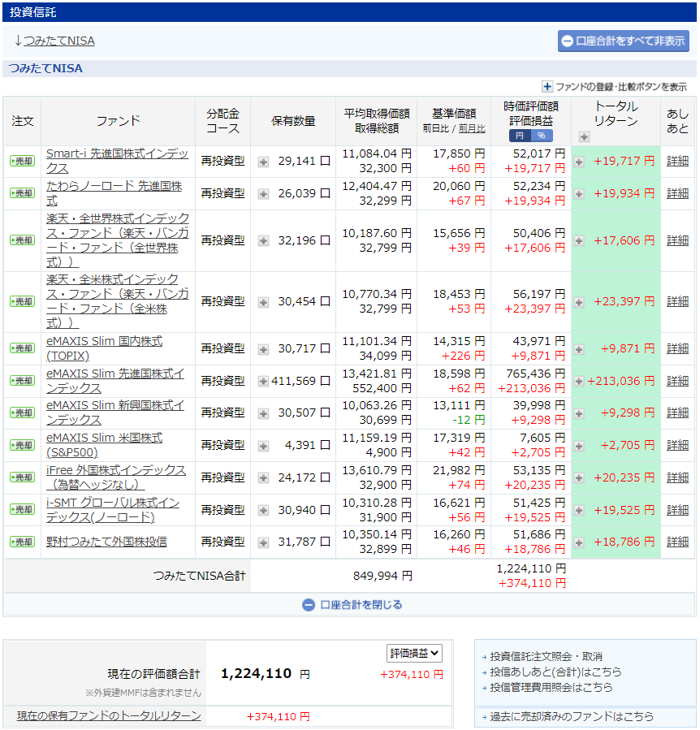Click 売却 button for たわらノーロード 先進国株式
The height and width of the screenshot is (730, 700).
pyautogui.click(x=23, y=193)
